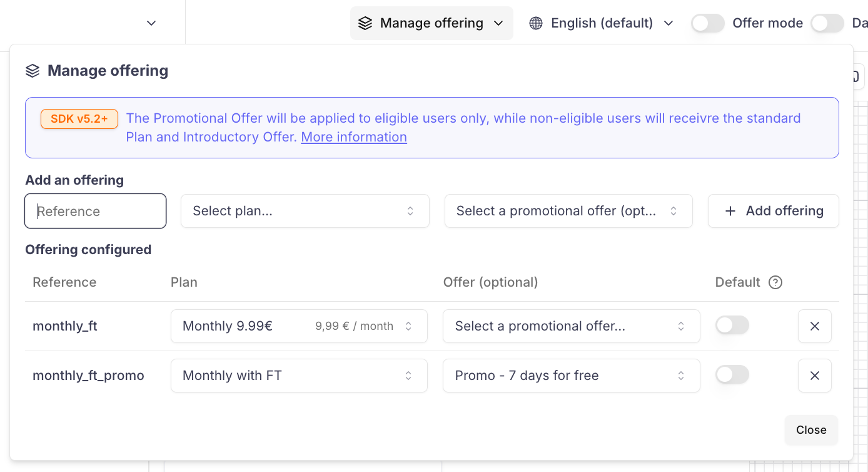Viewport: 868px width, 472px height.
Task: Open the Select plan dropdown
Action: click(x=305, y=211)
